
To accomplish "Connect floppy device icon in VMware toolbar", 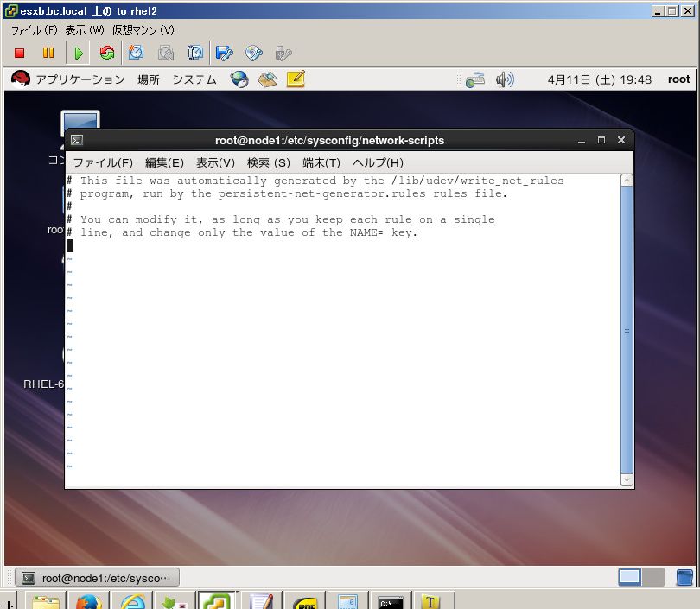I will click(224, 53).
